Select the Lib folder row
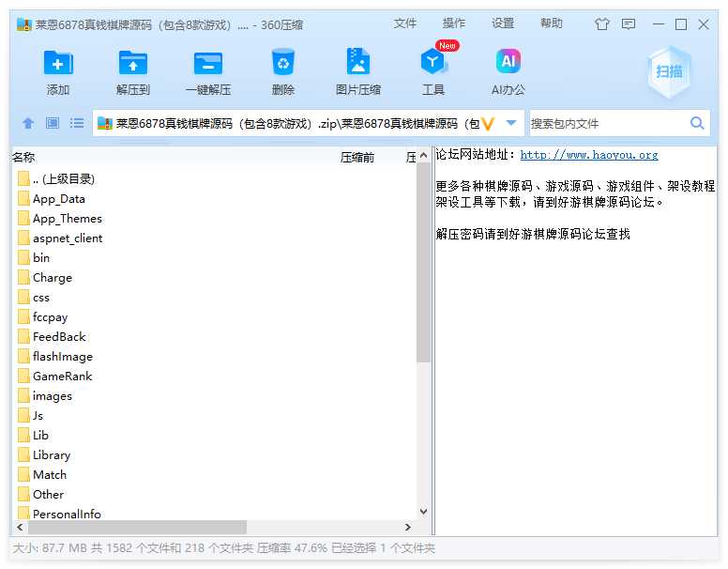This screenshot has width=728, height=569. tap(216, 435)
